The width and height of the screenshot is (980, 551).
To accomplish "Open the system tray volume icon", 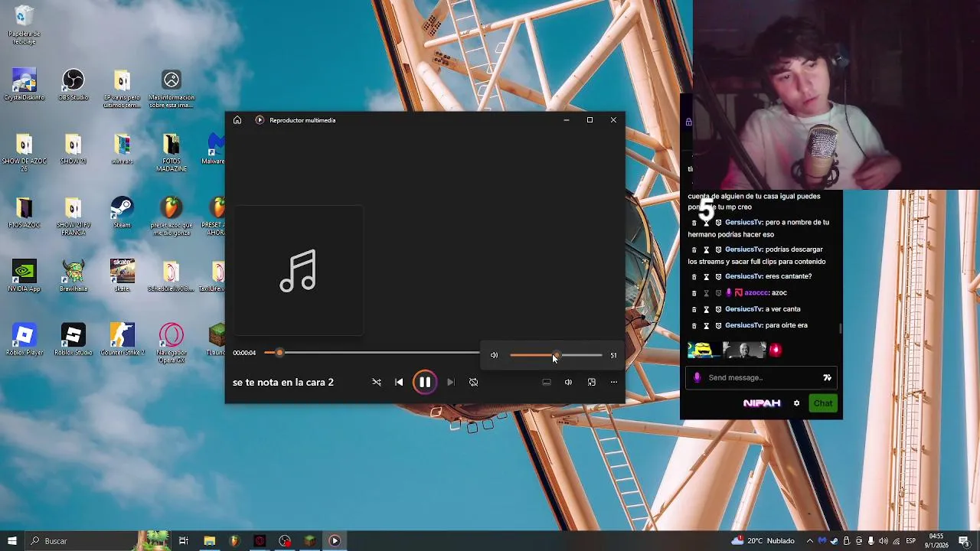I will tap(883, 541).
